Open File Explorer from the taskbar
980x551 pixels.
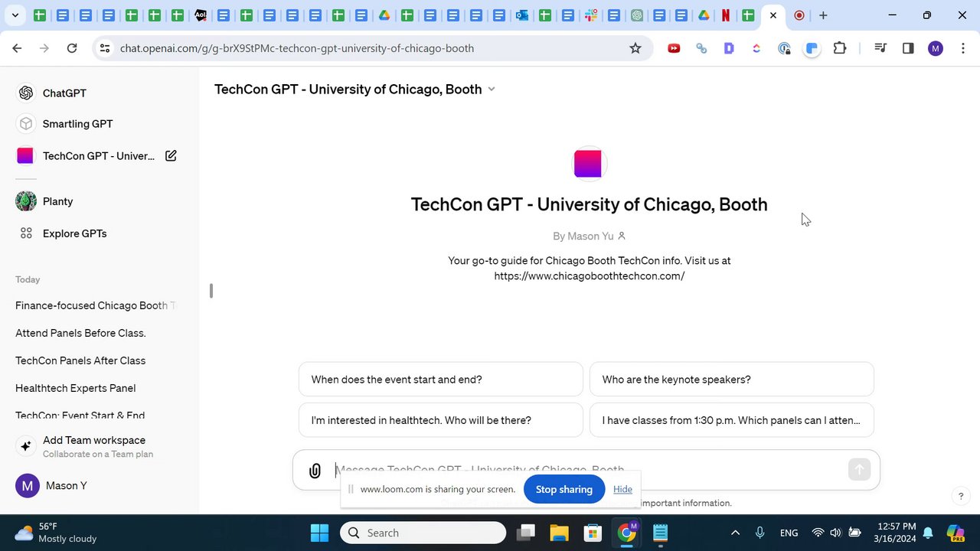click(x=559, y=533)
